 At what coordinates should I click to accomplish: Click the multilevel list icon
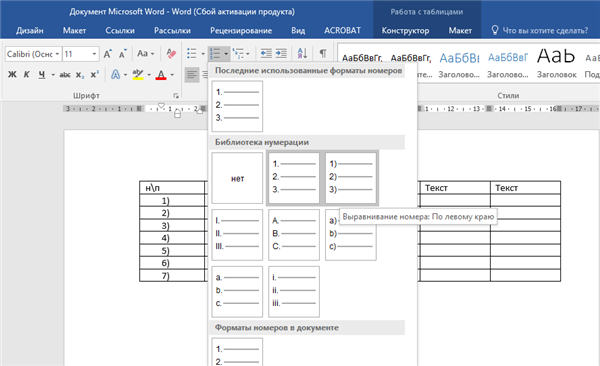point(238,54)
